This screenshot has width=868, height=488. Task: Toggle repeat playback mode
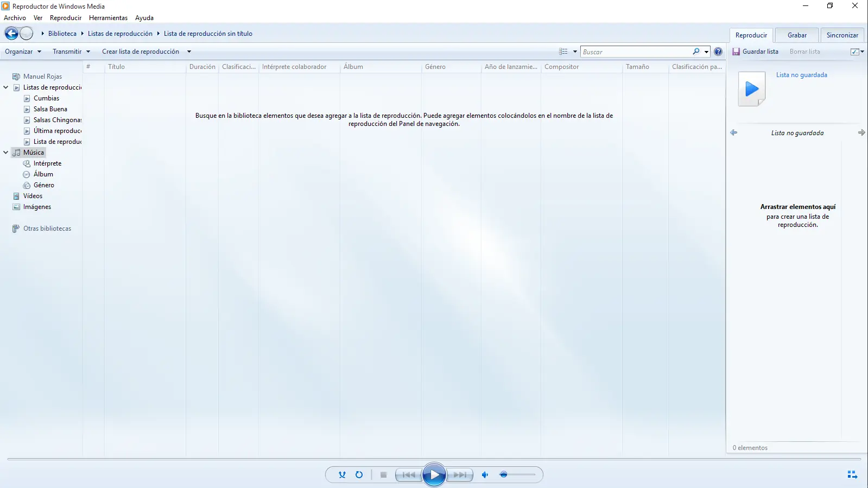click(359, 474)
